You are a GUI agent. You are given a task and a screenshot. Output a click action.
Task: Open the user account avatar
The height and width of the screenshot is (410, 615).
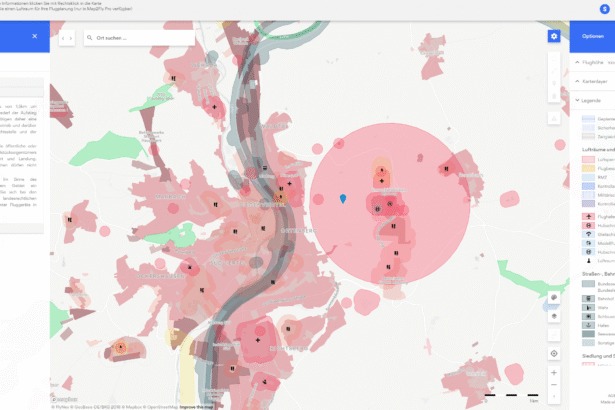click(604, 9)
